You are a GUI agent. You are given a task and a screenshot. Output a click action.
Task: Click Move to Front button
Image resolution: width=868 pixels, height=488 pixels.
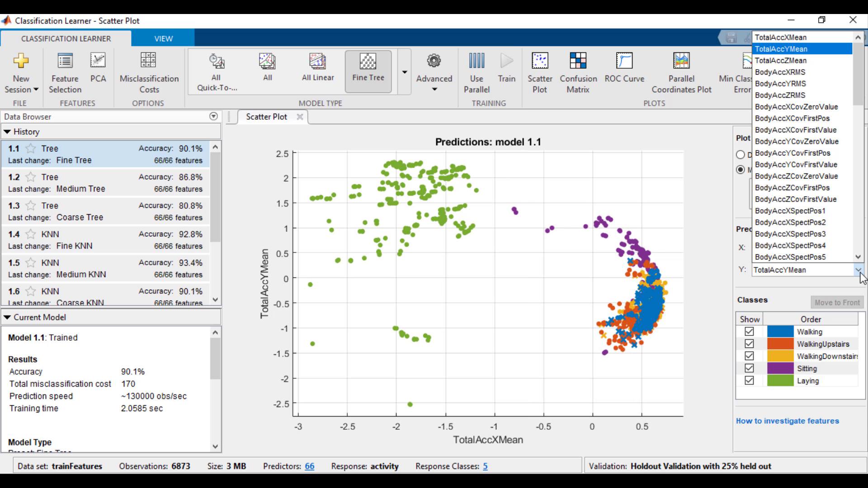pyautogui.click(x=837, y=303)
